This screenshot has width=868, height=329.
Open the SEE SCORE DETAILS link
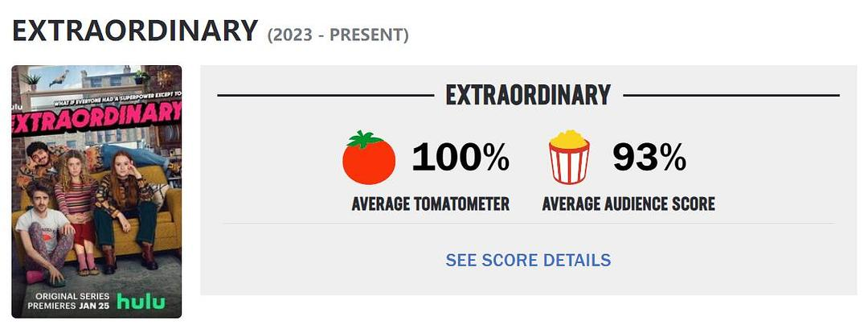click(x=528, y=260)
